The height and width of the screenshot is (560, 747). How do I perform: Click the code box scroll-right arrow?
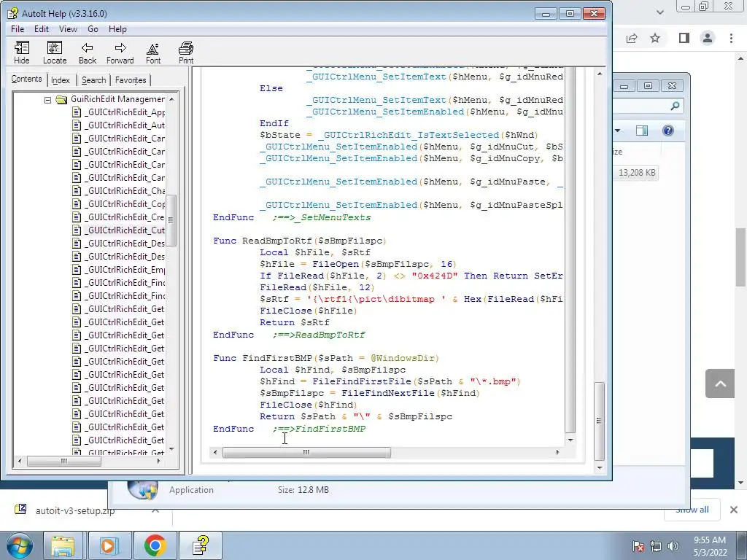pyautogui.click(x=557, y=452)
